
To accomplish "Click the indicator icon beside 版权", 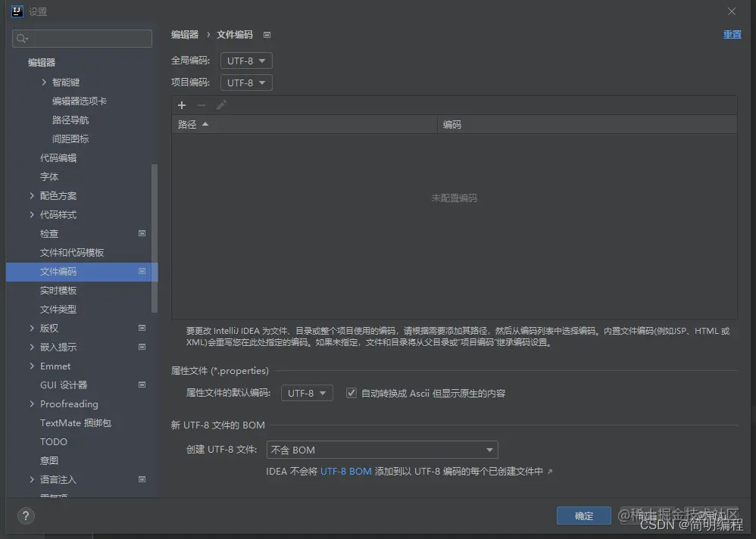I will pyautogui.click(x=142, y=328).
